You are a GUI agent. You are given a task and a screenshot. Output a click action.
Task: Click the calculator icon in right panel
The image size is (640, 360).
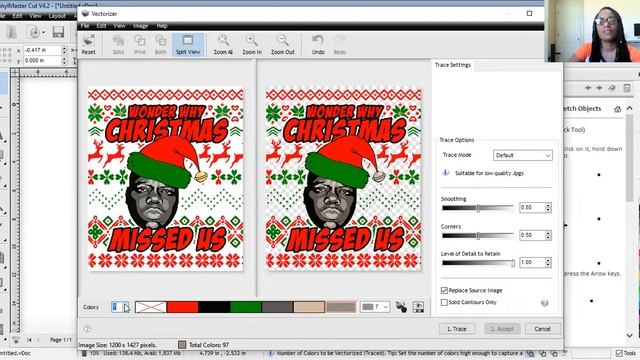[x=627, y=88]
